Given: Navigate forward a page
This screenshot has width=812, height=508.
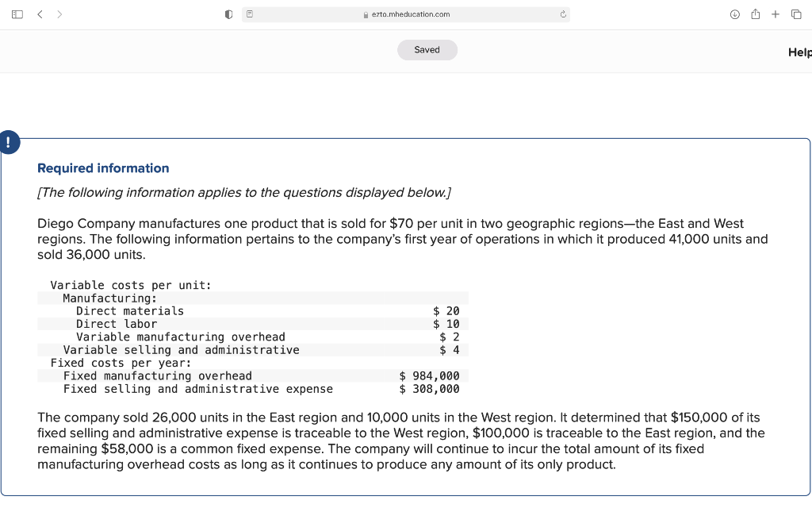Looking at the screenshot, I should pyautogui.click(x=59, y=13).
